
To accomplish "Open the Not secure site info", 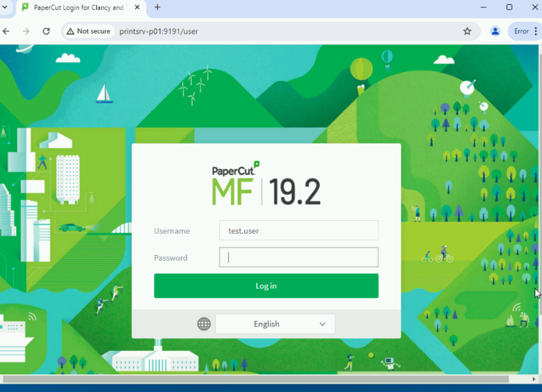I will pos(88,31).
